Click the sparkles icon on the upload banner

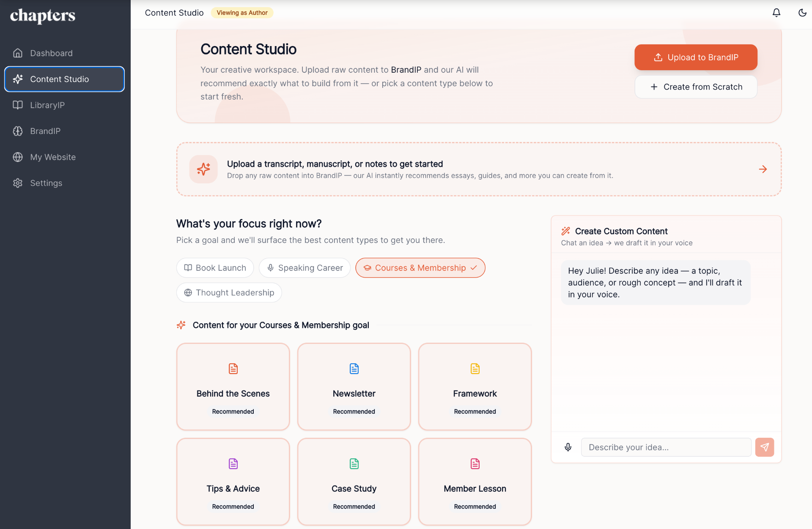click(203, 169)
